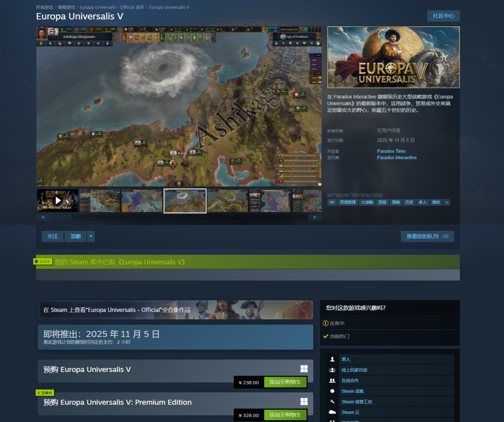504x422 pixels.
Task: Click the 策略游戏 breadcrumb
Action: pyautogui.click(x=66, y=7)
